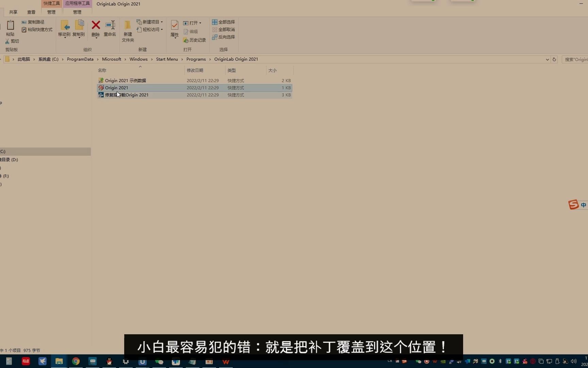
Task: Click the 复制到 (Copy to) folder icon
Action: pyautogui.click(x=79, y=25)
